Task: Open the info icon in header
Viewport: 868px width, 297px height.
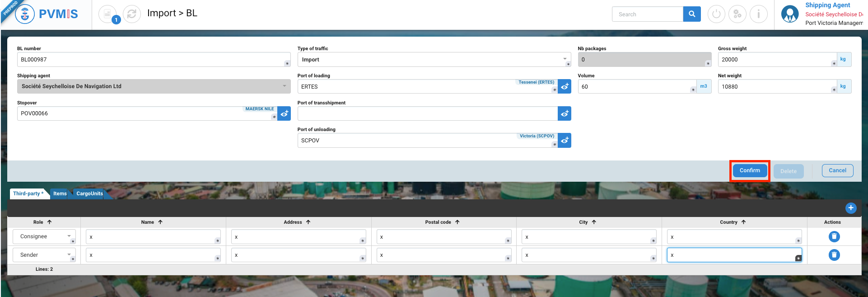Action: coord(758,14)
